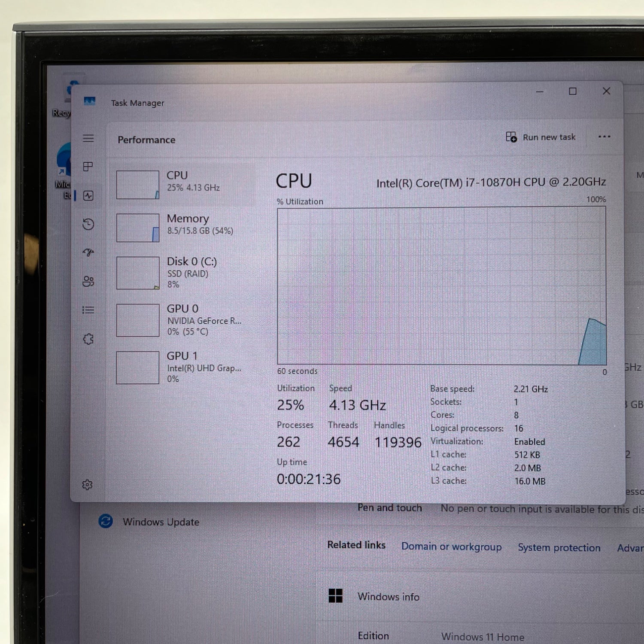The image size is (644, 644).
Task: Click the L2 cache 2.0 MB value
Action: coord(528,468)
